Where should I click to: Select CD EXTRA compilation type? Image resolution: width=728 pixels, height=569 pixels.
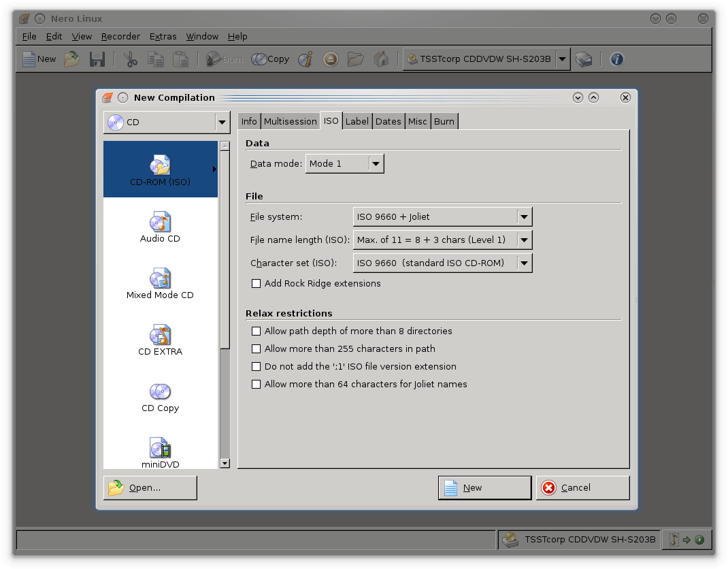click(160, 340)
